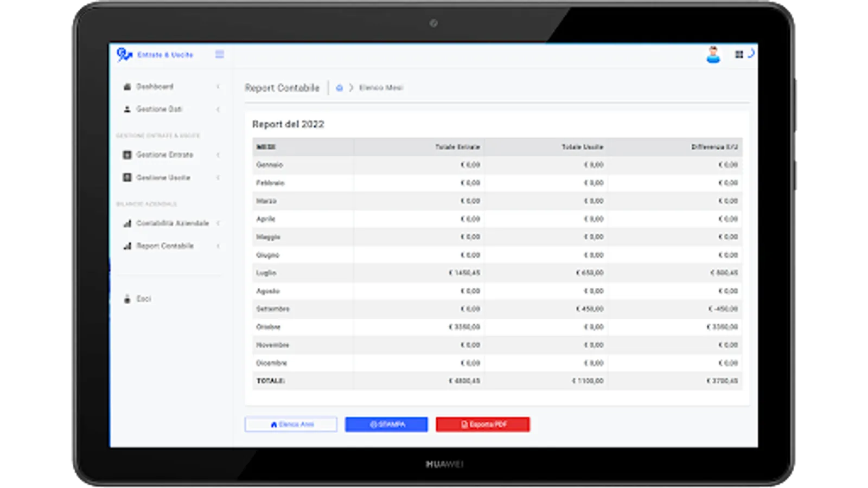The width and height of the screenshot is (868, 488).
Task: Click the Gestione Entrate sidebar icon
Action: (127, 155)
